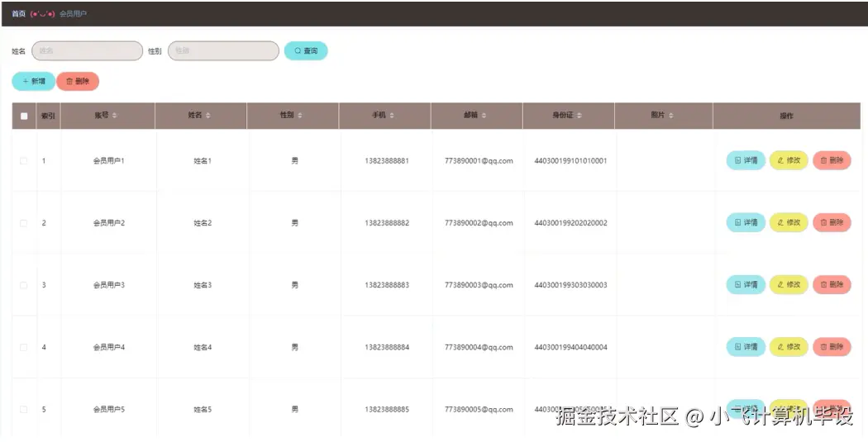
Task: Click ID number 440300199202020002
Action: [x=570, y=223]
